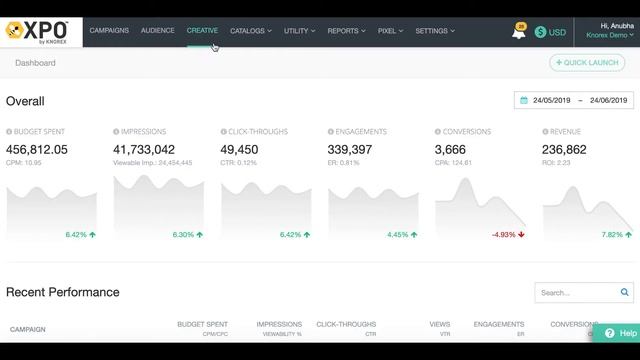
Task: Open the notifications bell icon
Action: (519, 32)
